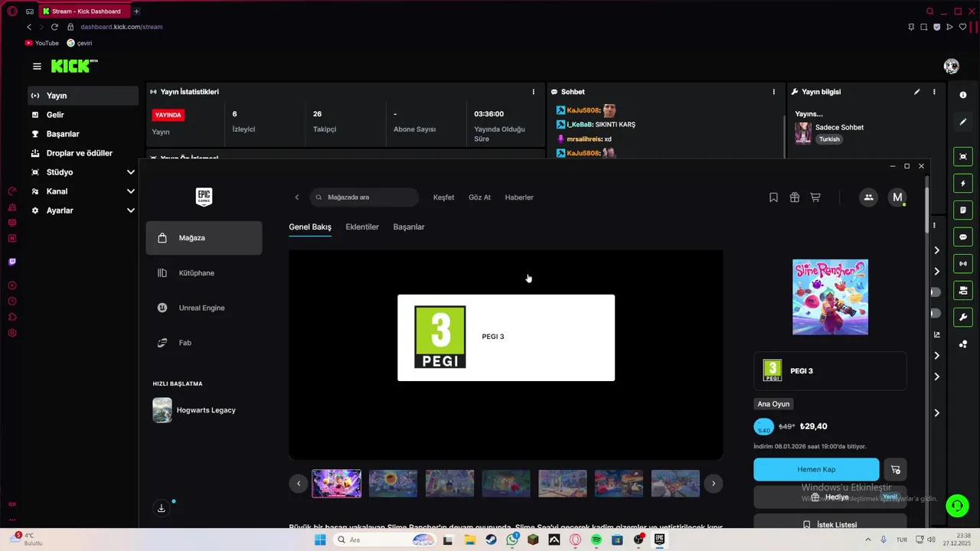The width and height of the screenshot is (980, 551).
Task: Open Unreal Engine in Epic sidebar
Action: pos(204,308)
